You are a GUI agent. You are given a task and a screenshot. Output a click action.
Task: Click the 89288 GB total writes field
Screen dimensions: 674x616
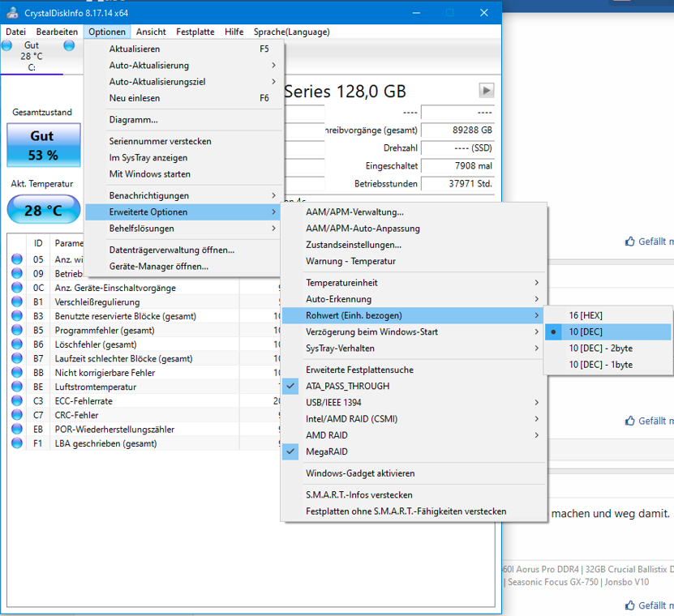[x=457, y=130]
